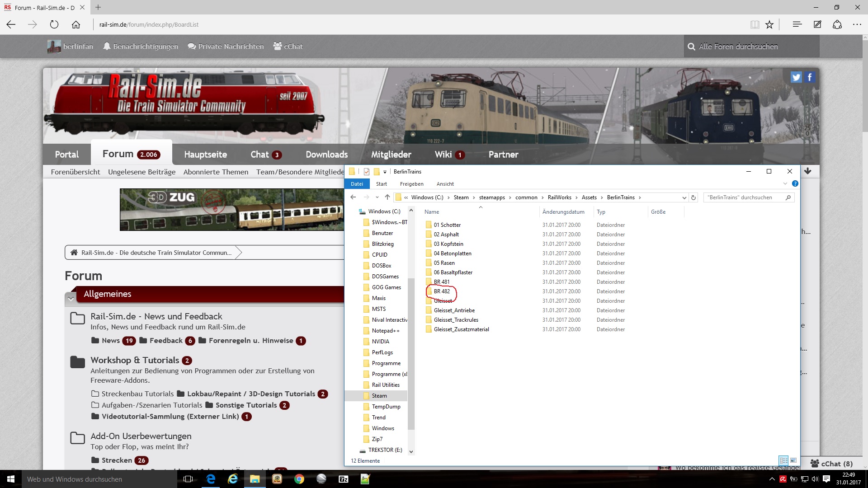This screenshot has height=488, width=868.
Task: Open Explorer help question mark icon
Action: coord(795,183)
